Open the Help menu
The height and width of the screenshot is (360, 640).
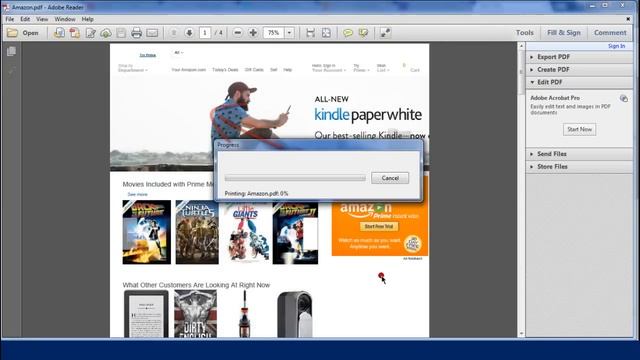(87, 19)
